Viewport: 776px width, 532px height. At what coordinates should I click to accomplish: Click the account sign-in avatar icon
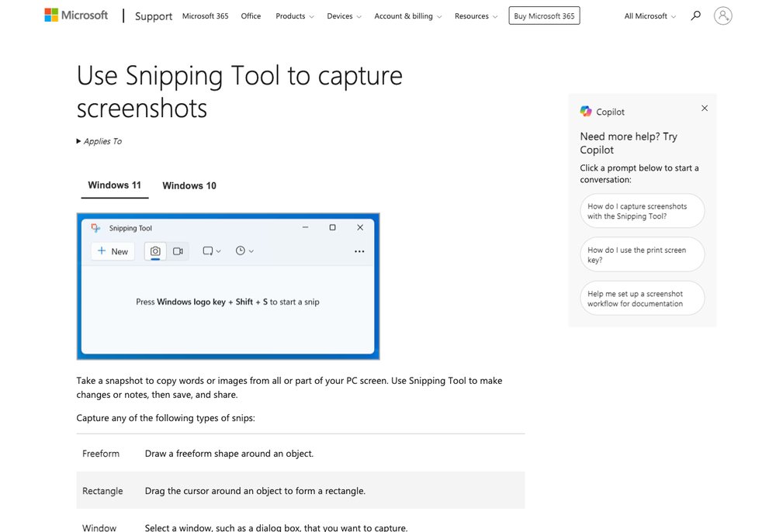722,16
